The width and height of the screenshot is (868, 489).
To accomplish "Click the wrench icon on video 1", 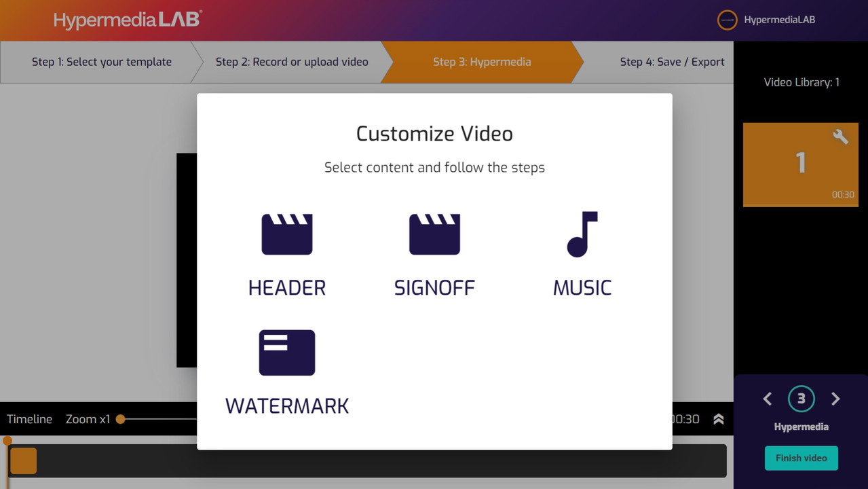I will [840, 137].
